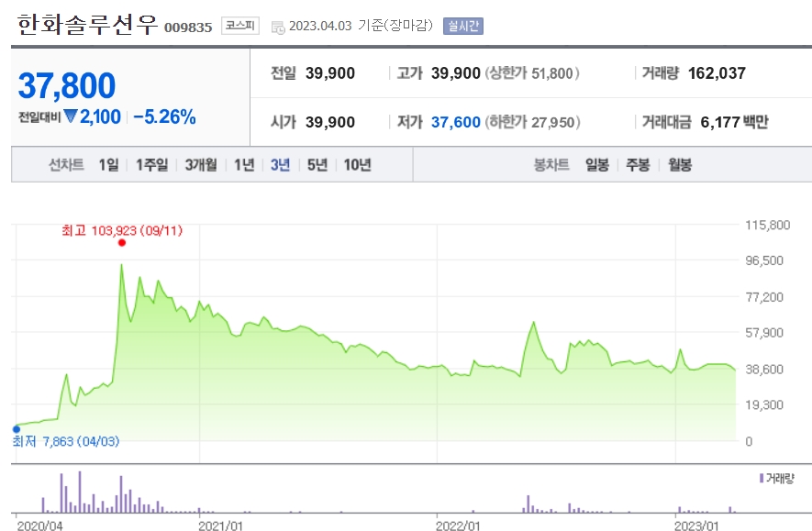The height and width of the screenshot is (531, 812).
Task: Show the 월봉 candlestick chart
Action: 680,164
